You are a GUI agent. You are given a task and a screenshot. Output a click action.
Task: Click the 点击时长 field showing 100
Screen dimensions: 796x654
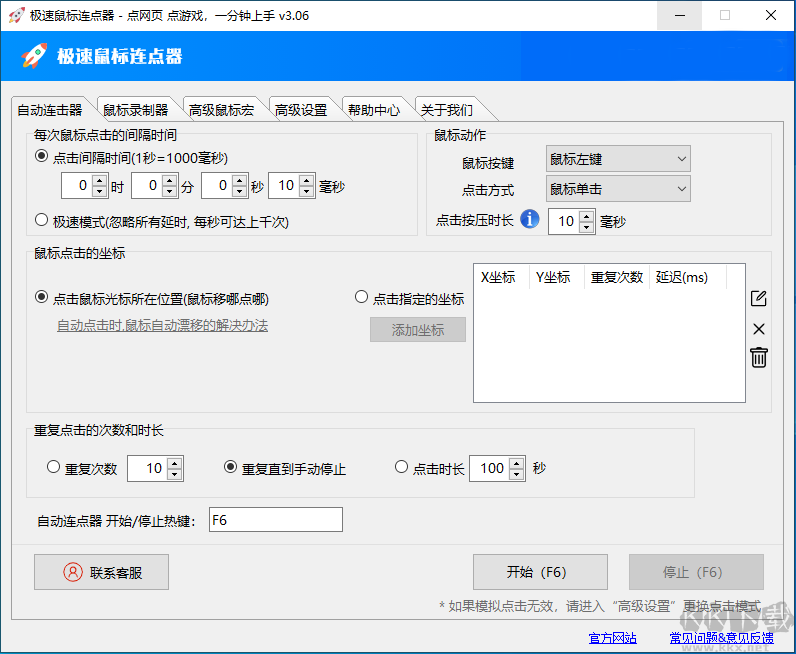(x=490, y=468)
